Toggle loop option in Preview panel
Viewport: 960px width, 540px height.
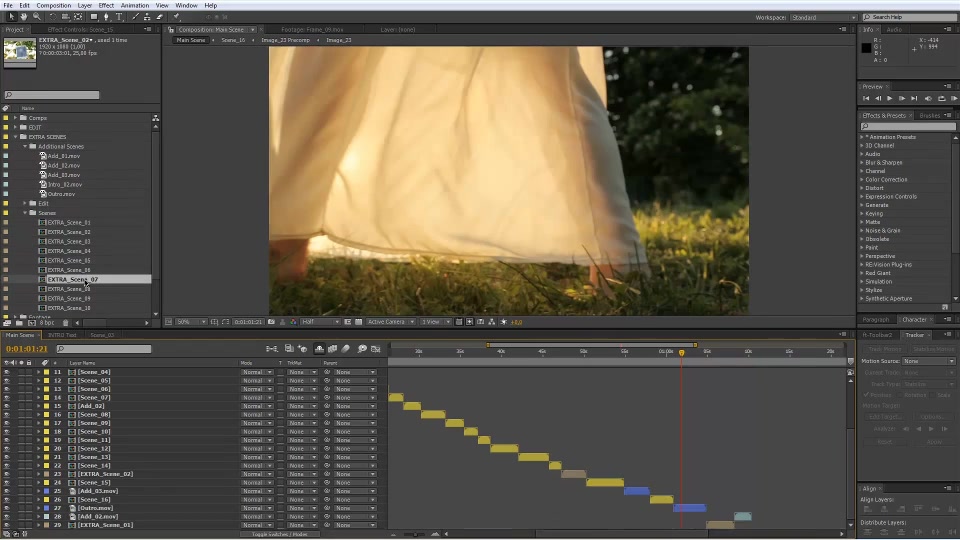point(942,99)
